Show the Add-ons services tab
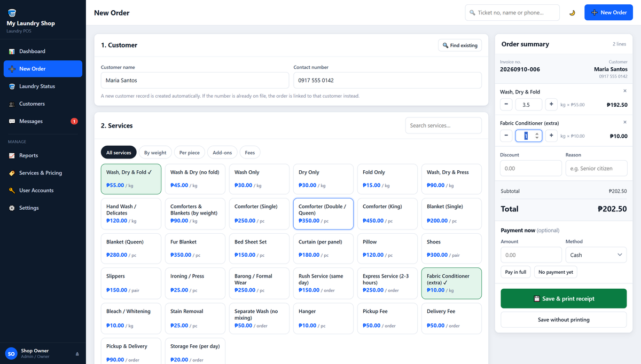 (222, 153)
